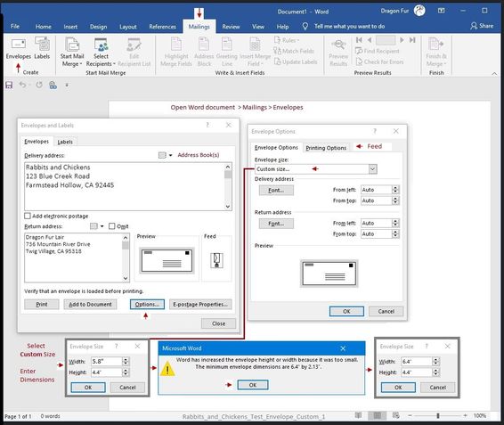Click OK in Envelope Options dialog
Image resolution: width=504 pixels, height=425 pixels.
(346, 312)
